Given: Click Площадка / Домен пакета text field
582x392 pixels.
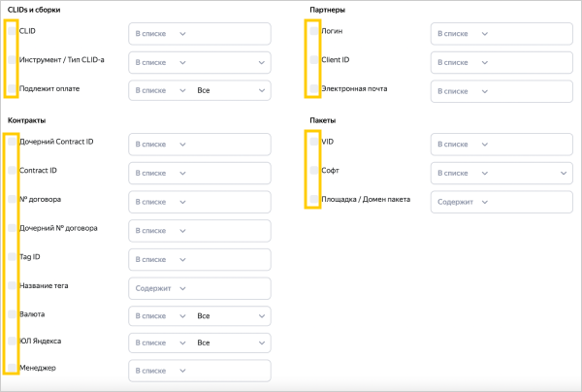Looking at the screenshot, I should (x=529, y=202).
